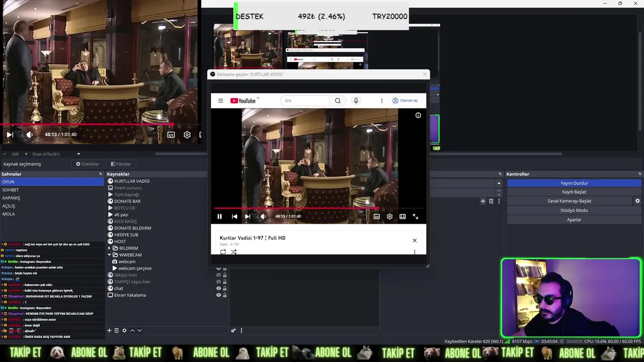Close the Kurtlar Vadisi playlist panel

(x=415, y=240)
